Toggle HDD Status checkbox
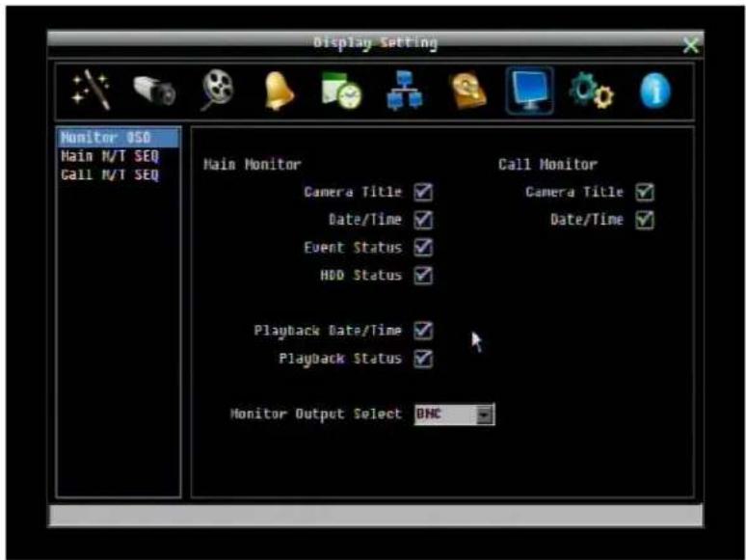Image resolution: width=746 pixels, height=560 pixels. 423,275
